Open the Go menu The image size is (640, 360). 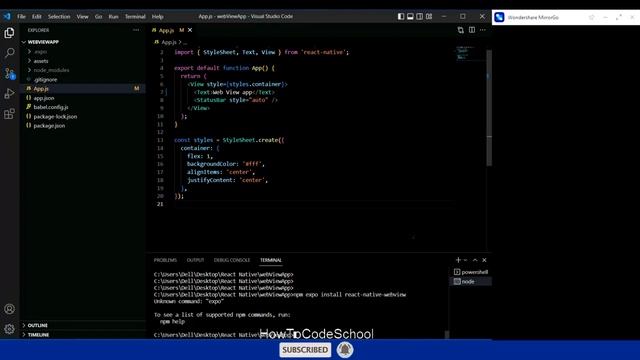[x=98, y=17]
